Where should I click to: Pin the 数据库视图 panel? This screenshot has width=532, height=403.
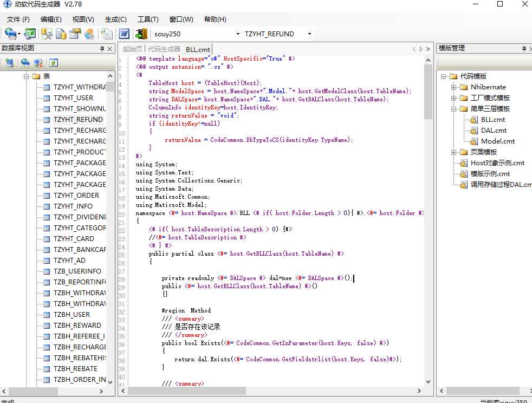pos(102,49)
